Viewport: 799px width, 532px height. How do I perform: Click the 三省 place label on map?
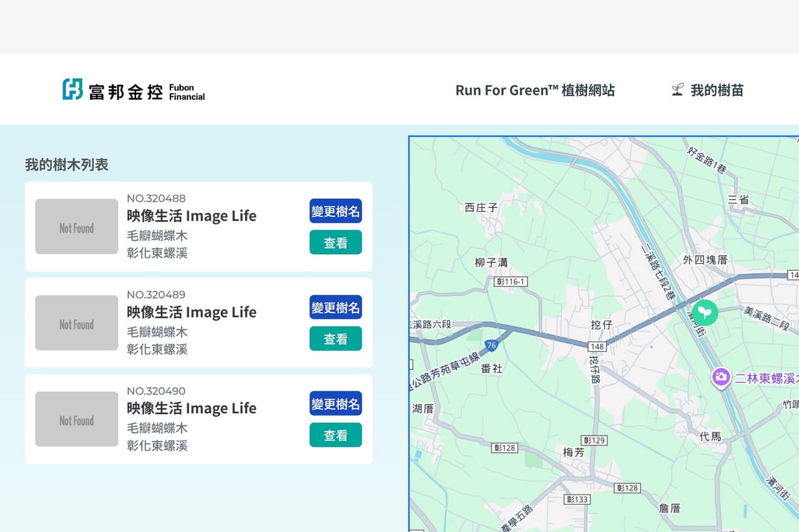pos(738,200)
